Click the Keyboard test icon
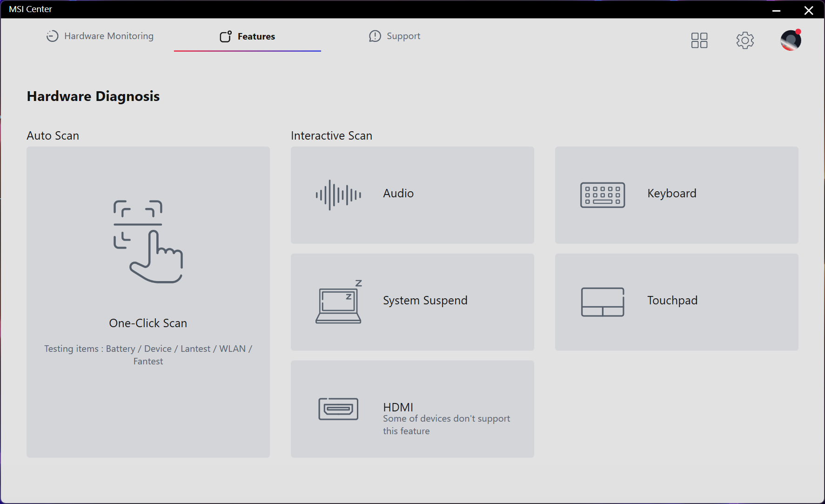 (603, 195)
